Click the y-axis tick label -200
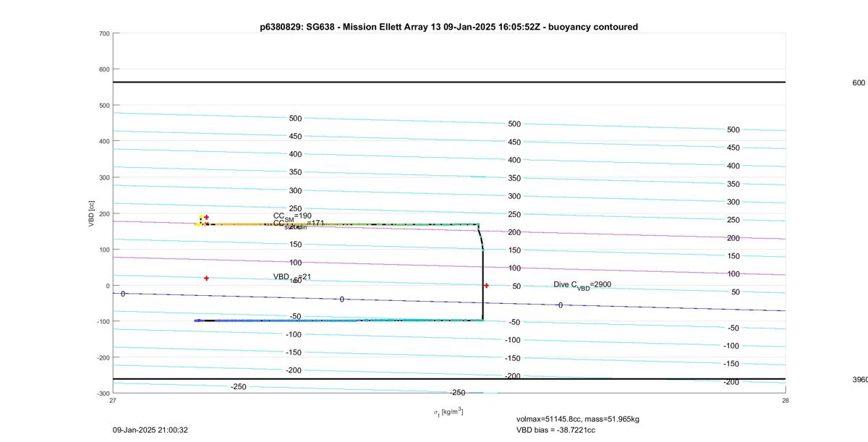This screenshot has width=868, height=442. [103, 357]
